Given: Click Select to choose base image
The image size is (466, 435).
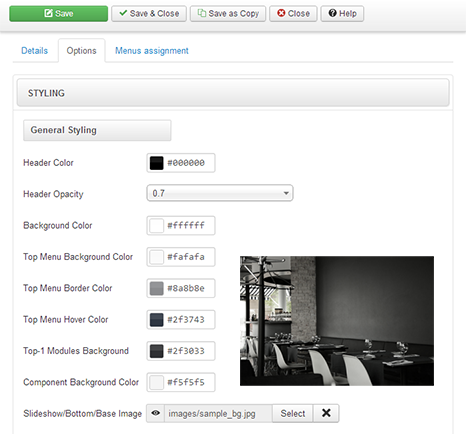Looking at the screenshot, I should (292, 413).
